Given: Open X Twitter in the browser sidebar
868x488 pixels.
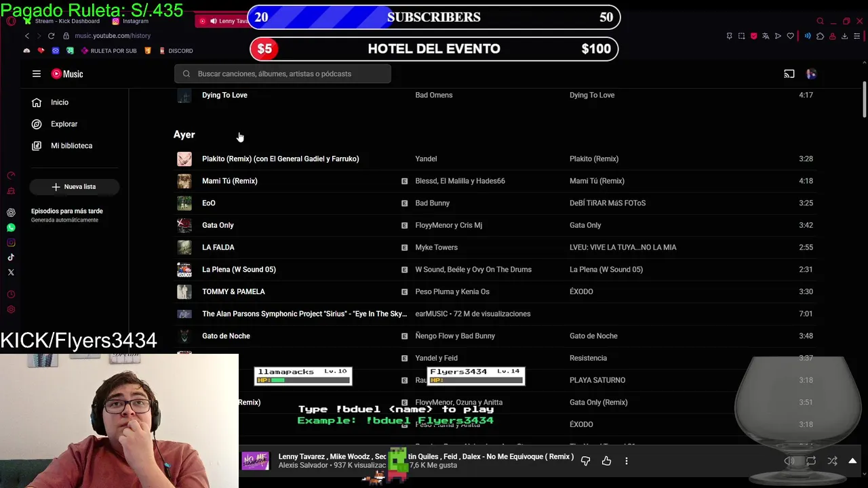Looking at the screenshot, I should tap(11, 272).
